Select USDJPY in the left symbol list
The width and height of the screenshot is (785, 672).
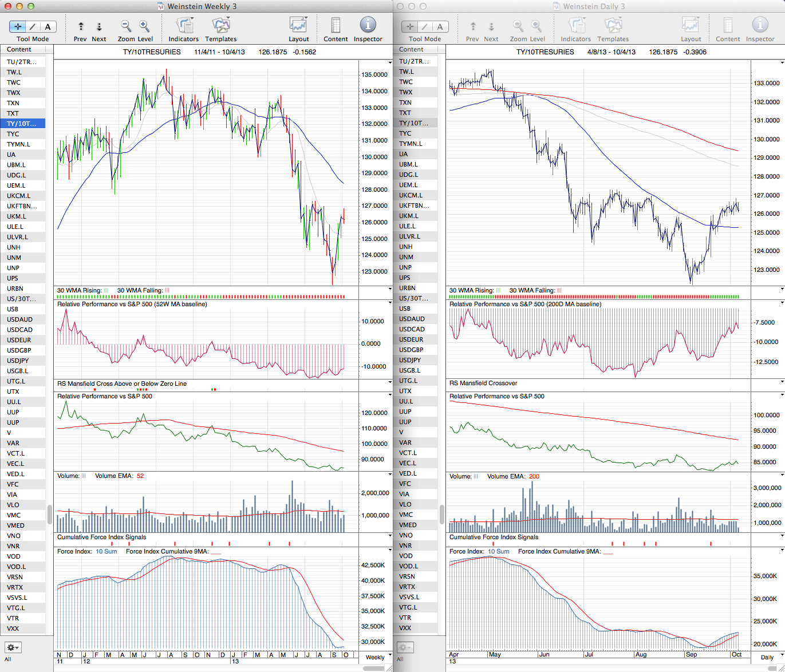click(18, 361)
